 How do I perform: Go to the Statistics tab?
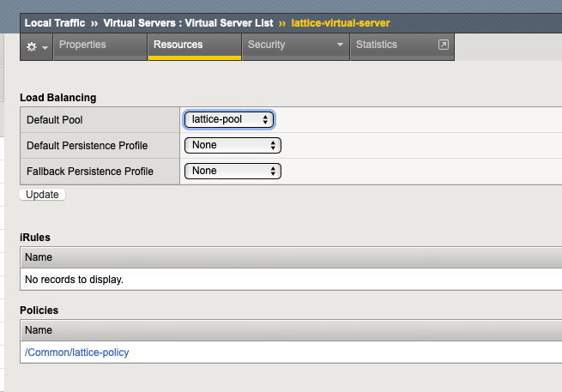coord(377,45)
